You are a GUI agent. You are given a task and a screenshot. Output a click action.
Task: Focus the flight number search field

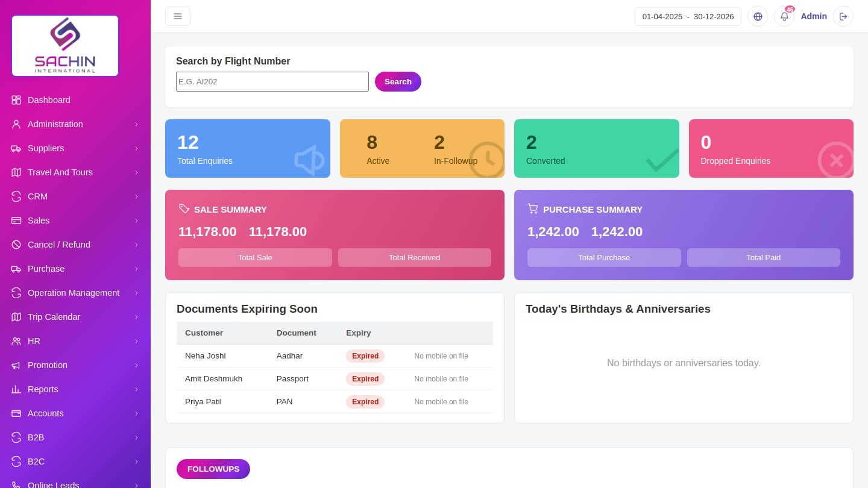(x=272, y=81)
